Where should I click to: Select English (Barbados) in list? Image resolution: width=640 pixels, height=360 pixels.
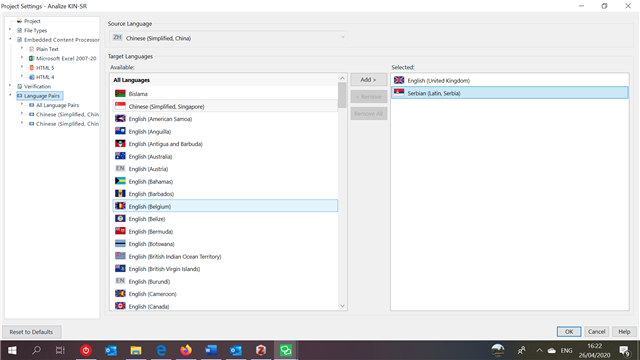pyautogui.click(x=225, y=194)
